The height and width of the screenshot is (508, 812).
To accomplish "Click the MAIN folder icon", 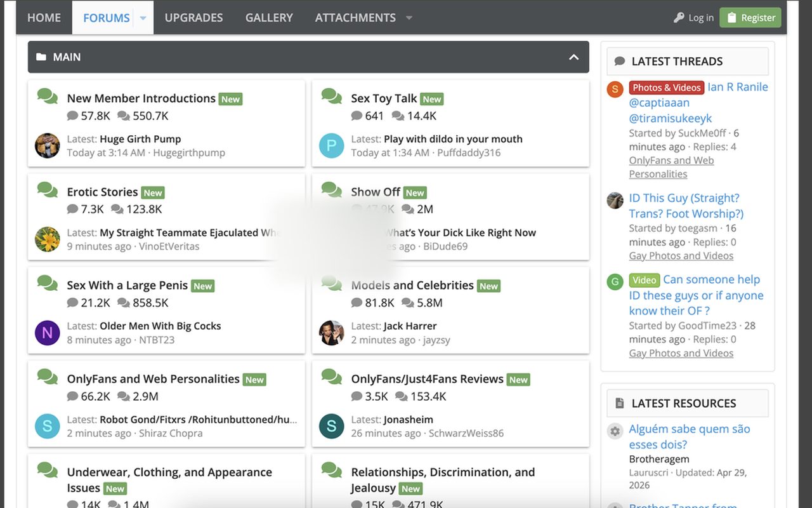I will 41,57.
